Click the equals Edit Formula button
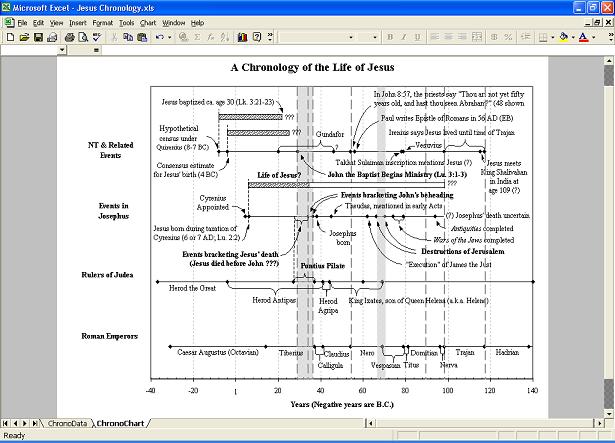Screen dimensions: 615x443 click(x=96, y=50)
